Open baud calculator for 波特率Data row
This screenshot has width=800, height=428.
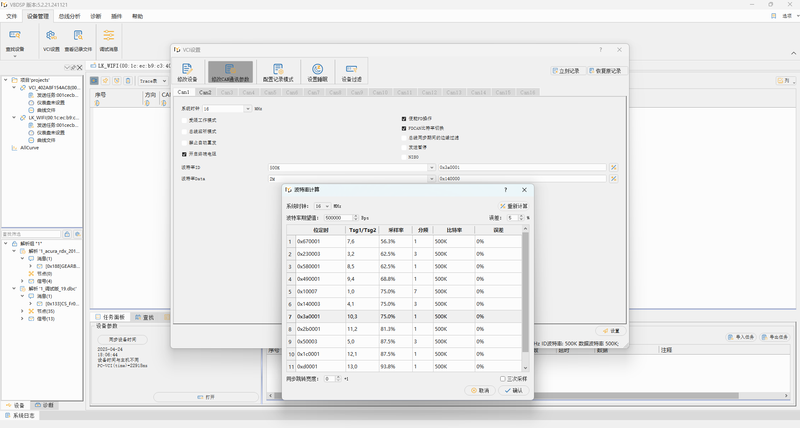coord(613,179)
